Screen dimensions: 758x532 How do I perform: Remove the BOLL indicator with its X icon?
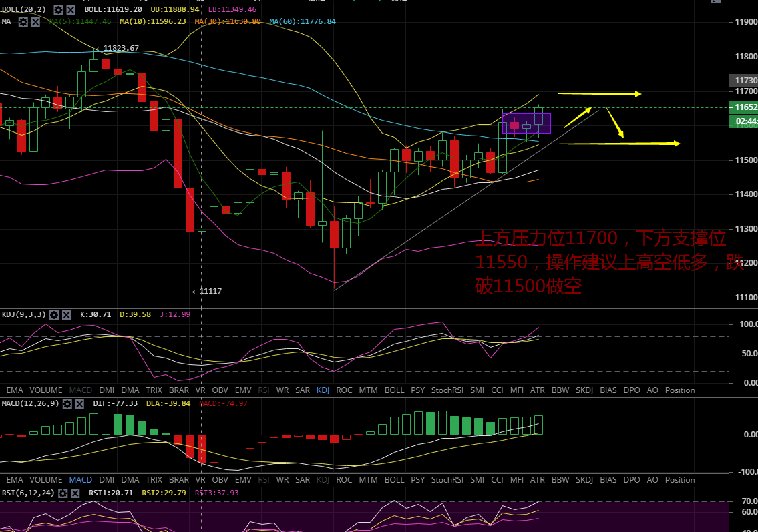[x=71, y=10]
